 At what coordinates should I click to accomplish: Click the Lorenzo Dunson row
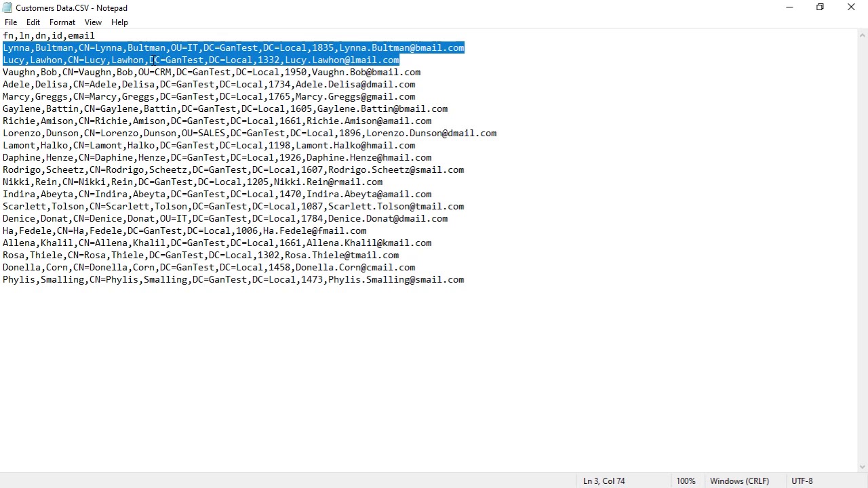(250, 133)
